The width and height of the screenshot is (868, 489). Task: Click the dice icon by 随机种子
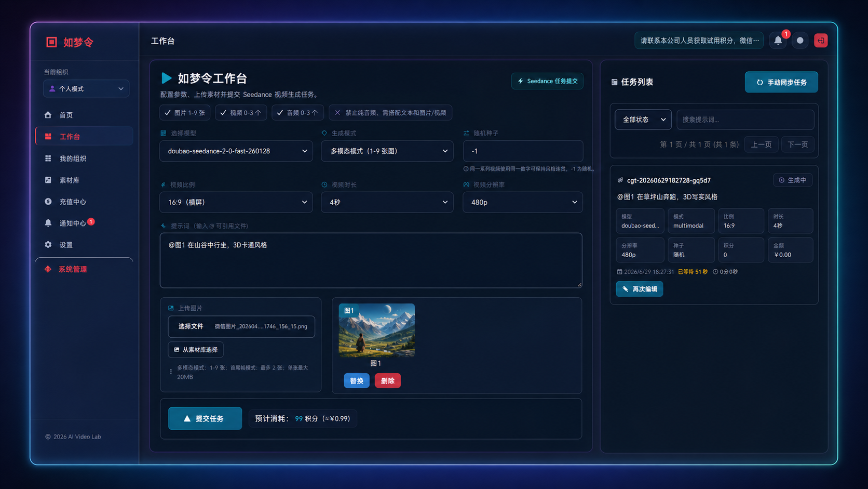[466, 134]
